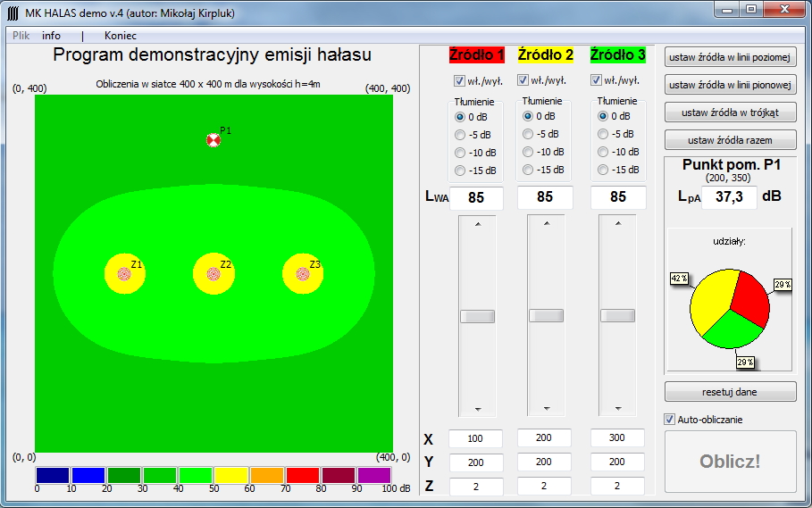Click the Z2 noise source marker on map

click(213, 274)
